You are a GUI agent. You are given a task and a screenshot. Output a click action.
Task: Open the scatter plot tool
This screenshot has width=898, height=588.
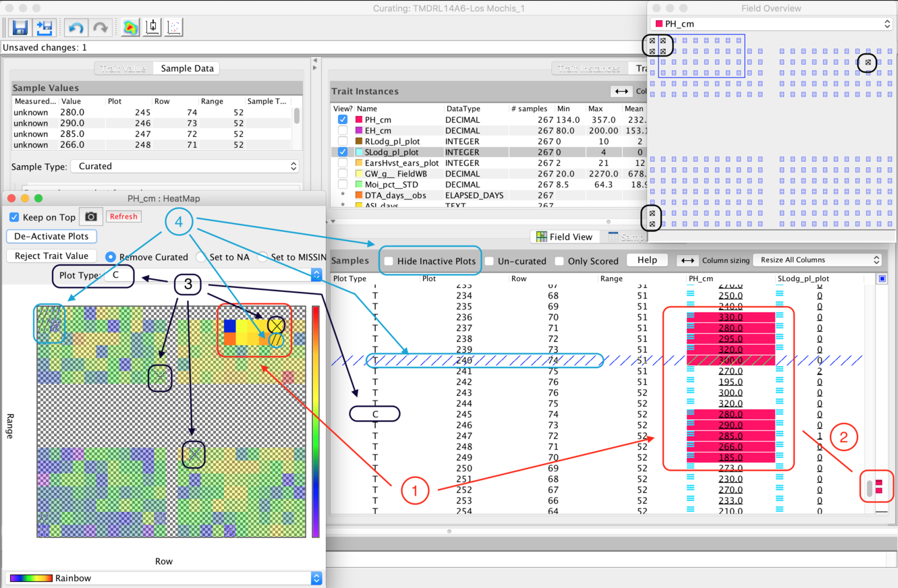coord(173,28)
